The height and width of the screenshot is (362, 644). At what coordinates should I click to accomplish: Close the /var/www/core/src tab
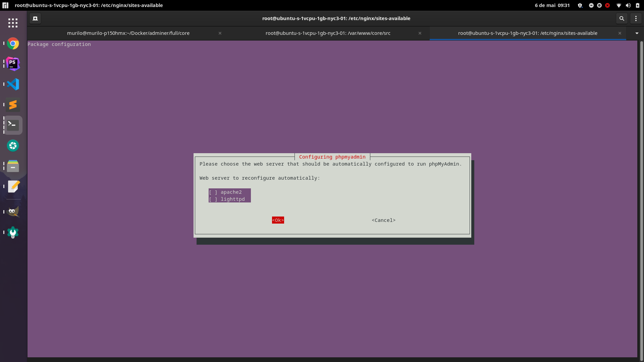pyautogui.click(x=420, y=33)
